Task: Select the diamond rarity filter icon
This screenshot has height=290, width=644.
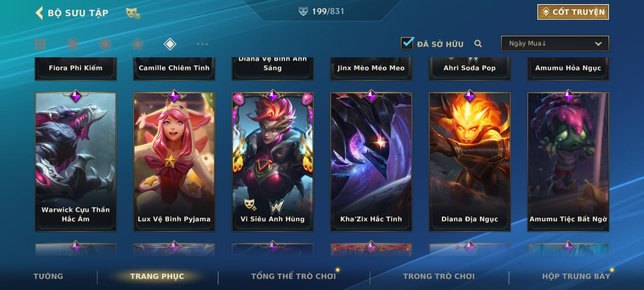Action: coord(170,44)
